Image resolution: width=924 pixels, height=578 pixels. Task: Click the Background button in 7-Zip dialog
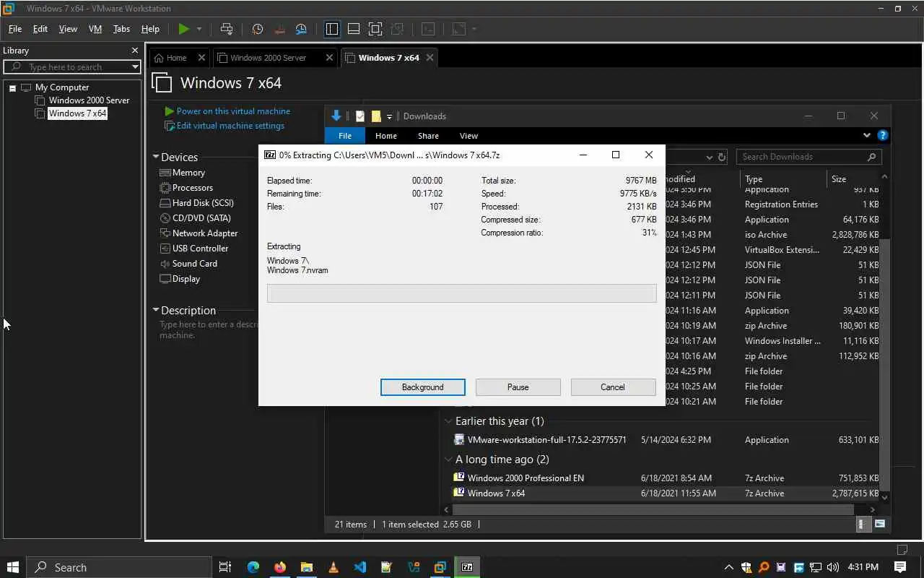(x=423, y=387)
